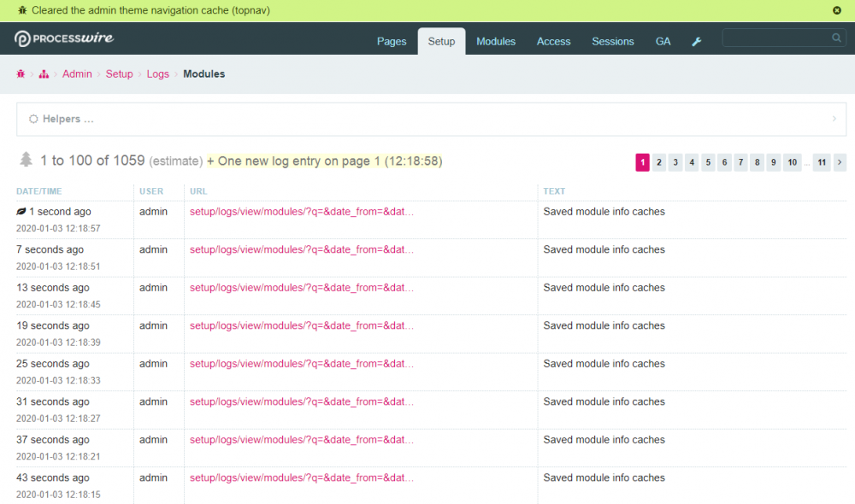Click the Helpers panel chevron arrow

834,120
